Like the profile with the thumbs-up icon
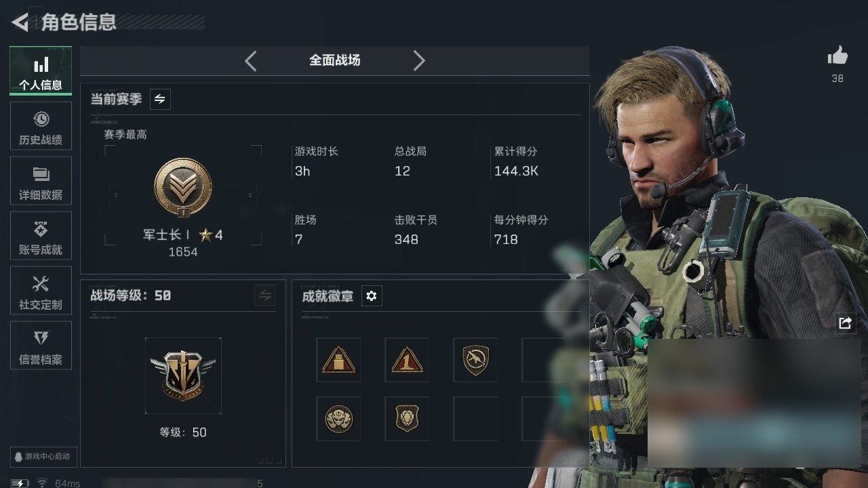Viewport: 868px width, 488px height. (838, 56)
